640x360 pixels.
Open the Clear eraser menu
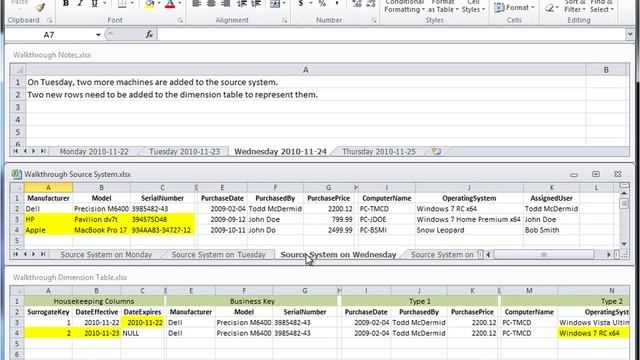pyautogui.click(x=551, y=7)
